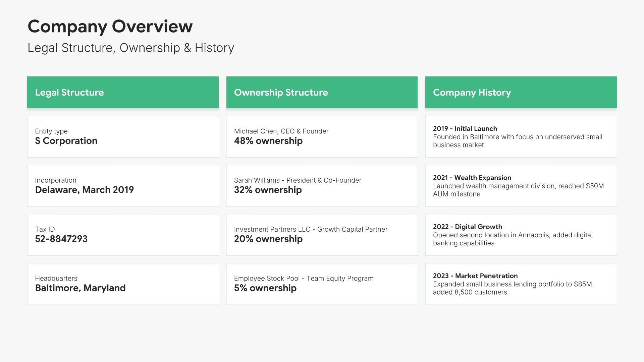Click the 2023 - Market Penetration card
The height and width of the screenshot is (362, 644).
tap(521, 284)
